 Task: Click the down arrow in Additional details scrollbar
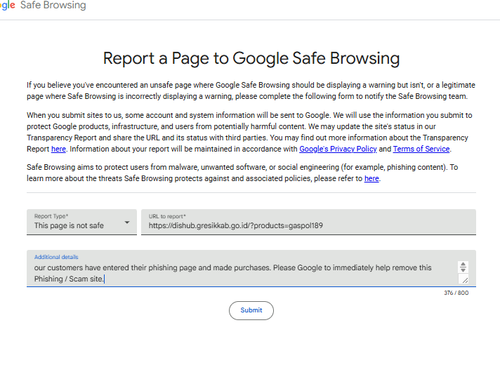click(x=463, y=269)
